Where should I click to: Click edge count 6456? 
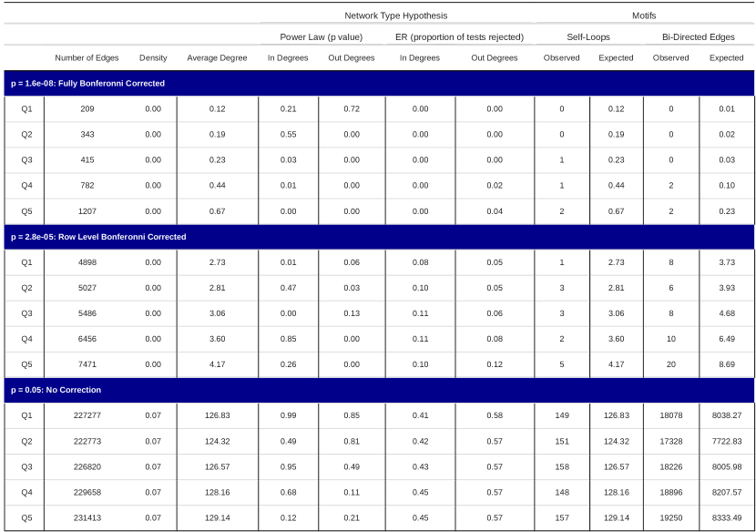tap(87, 339)
